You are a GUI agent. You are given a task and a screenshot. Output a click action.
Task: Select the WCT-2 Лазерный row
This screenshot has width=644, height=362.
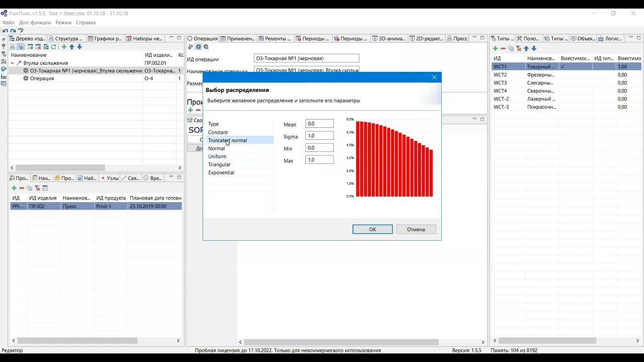[567, 99]
